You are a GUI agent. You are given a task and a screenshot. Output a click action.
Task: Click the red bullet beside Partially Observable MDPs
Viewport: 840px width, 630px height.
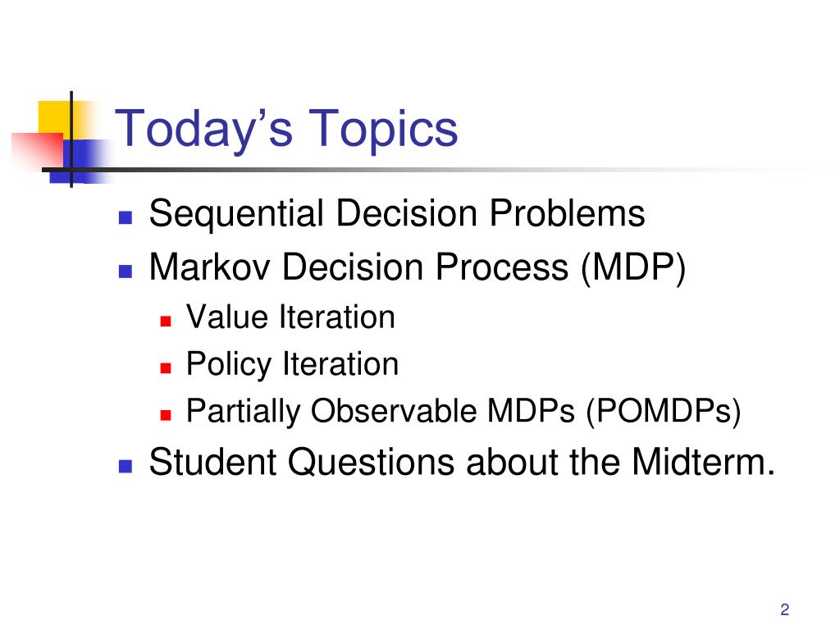(x=166, y=415)
